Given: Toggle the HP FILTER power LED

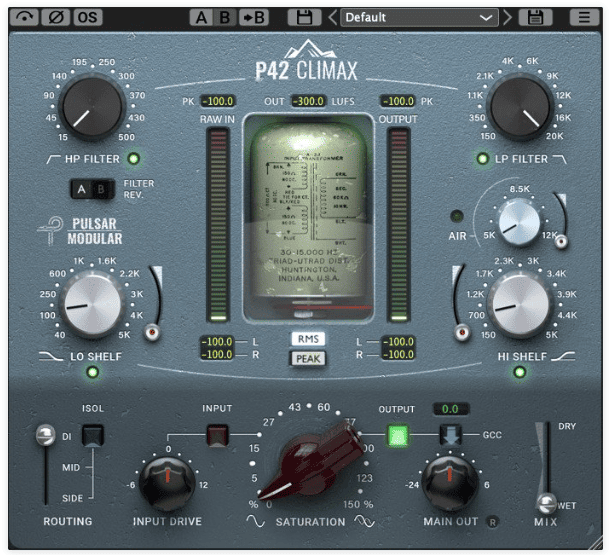Looking at the screenshot, I should coord(133,158).
